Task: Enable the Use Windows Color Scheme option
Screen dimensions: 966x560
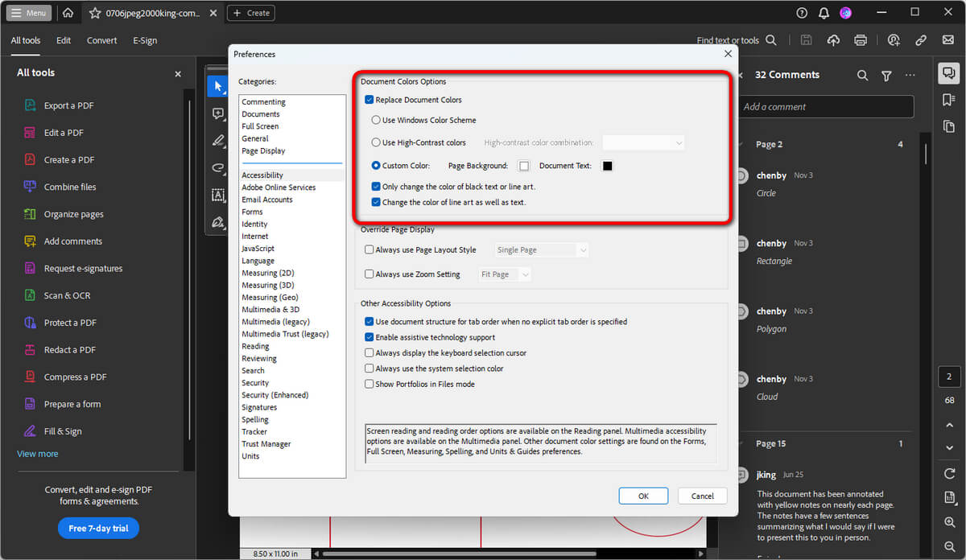Action: (x=376, y=120)
